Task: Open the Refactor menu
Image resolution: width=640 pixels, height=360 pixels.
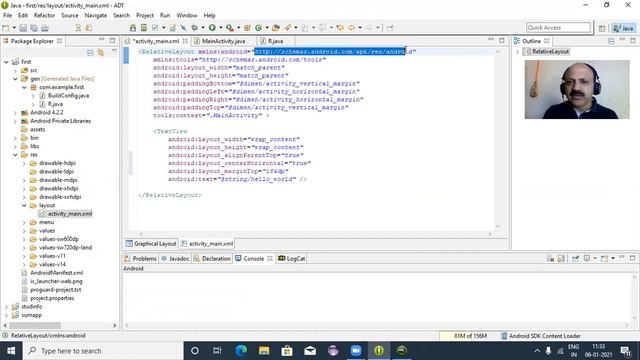Action: click(44, 15)
